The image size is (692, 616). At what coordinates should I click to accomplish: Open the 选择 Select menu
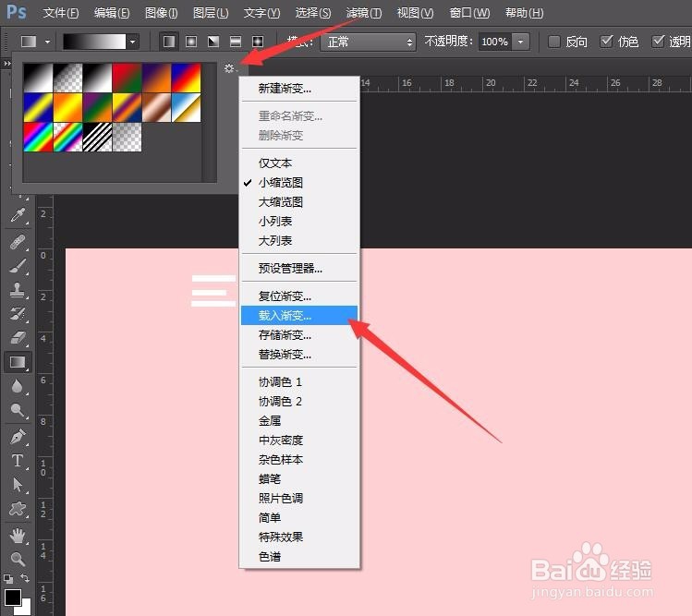(313, 13)
